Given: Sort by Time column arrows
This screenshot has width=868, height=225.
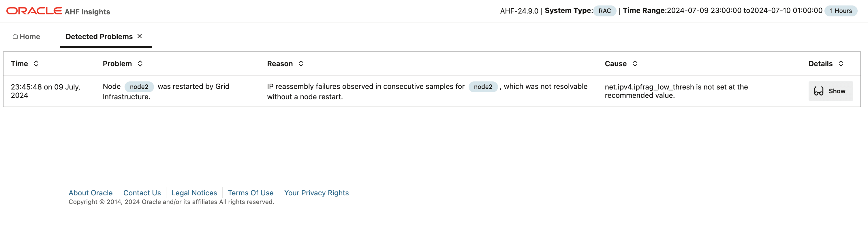Looking at the screenshot, I should (x=36, y=64).
